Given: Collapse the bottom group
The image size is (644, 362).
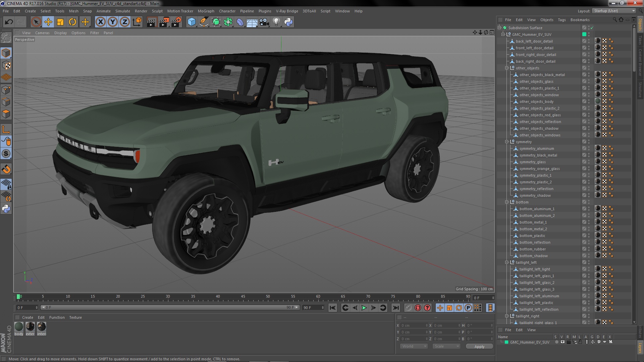Looking at the screenshot, I should point(507,202).
